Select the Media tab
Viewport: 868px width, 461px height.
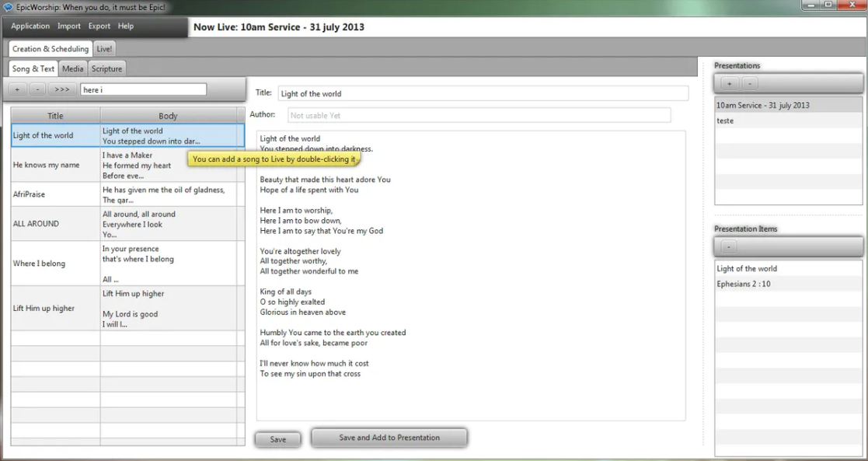click(72, 68)
